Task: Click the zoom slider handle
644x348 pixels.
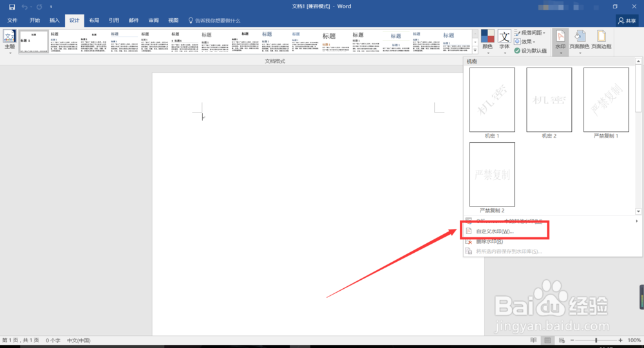Action: point(596,340)
